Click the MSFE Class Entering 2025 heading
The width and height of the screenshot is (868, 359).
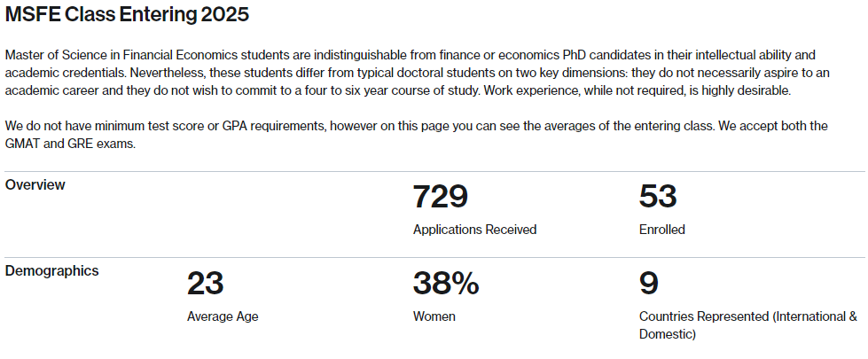point(127,15)
